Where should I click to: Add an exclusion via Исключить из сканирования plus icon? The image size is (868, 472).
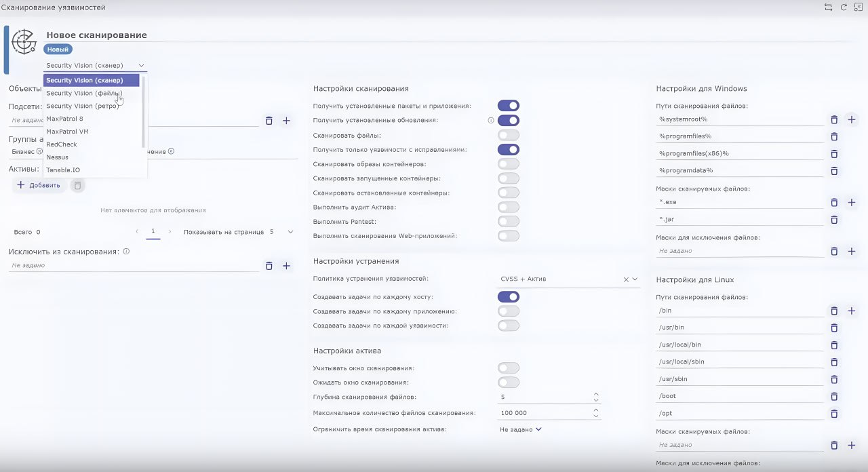coord(286,266)
